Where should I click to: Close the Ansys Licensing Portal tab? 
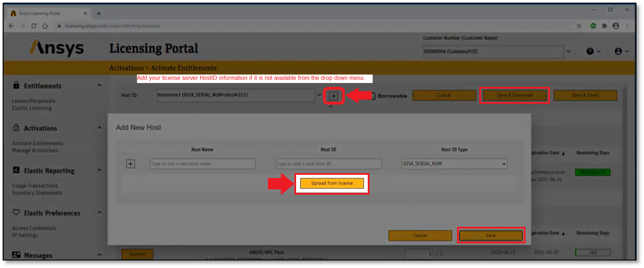(86, 13)
